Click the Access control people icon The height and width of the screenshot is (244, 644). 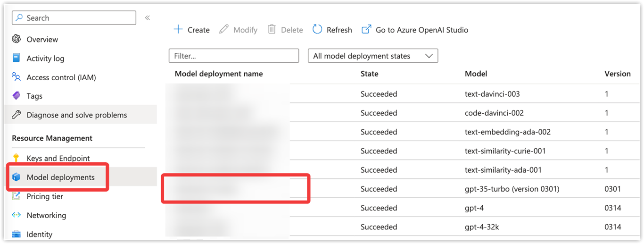(x=17, y=77)
